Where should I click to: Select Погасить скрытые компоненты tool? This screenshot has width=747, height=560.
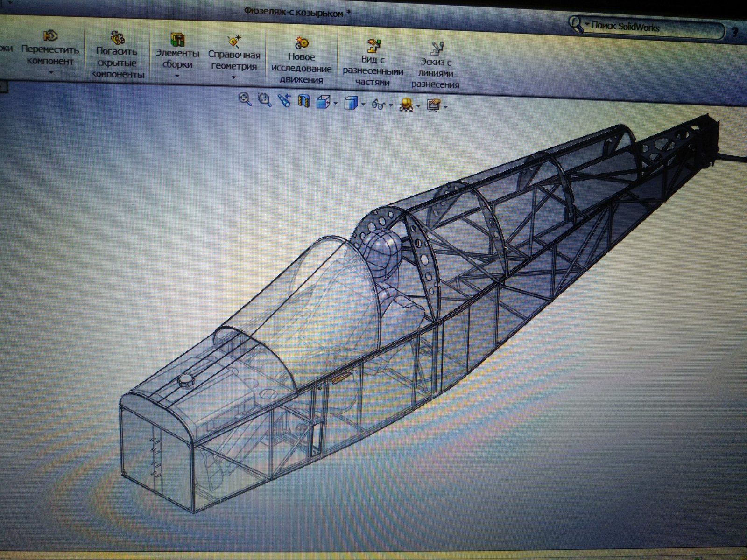pyautogui.click(x=117, y=37)
